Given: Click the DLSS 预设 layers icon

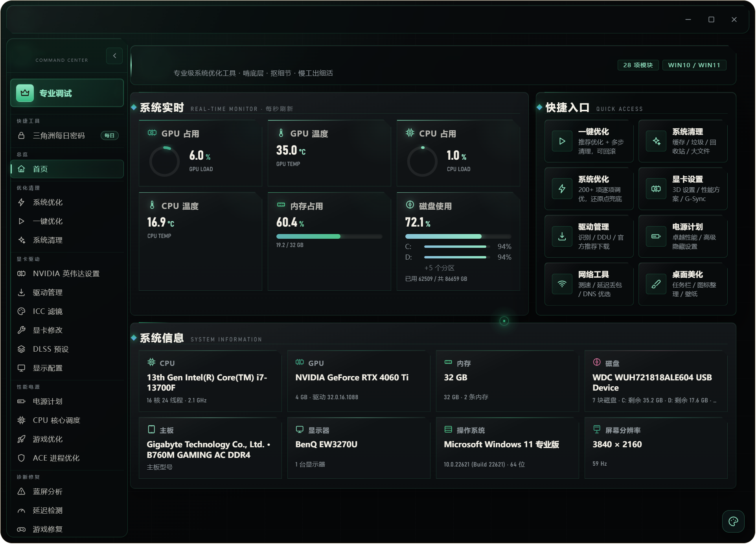Looking at the screenshot, I should click(x=22, y=349).
